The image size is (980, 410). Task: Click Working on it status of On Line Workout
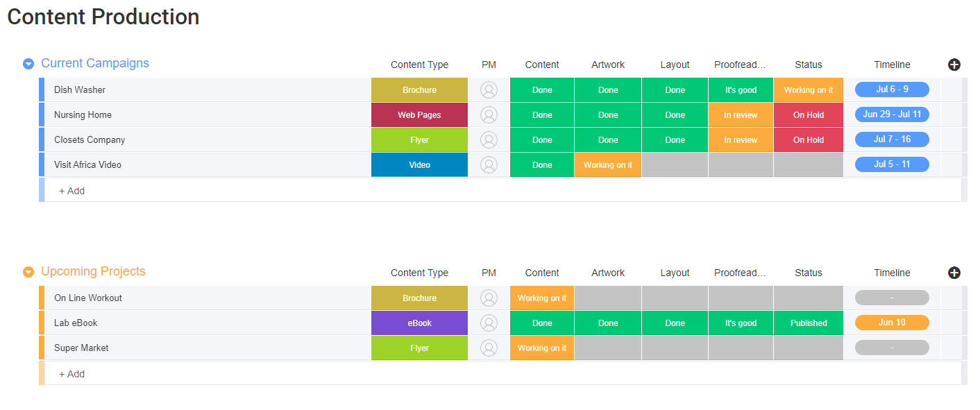tap(541, 298)
